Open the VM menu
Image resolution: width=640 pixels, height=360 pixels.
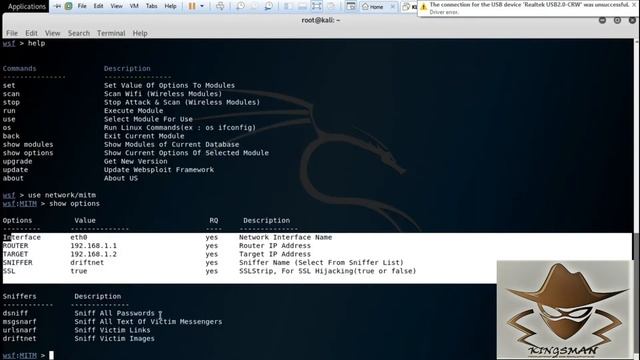134,6
